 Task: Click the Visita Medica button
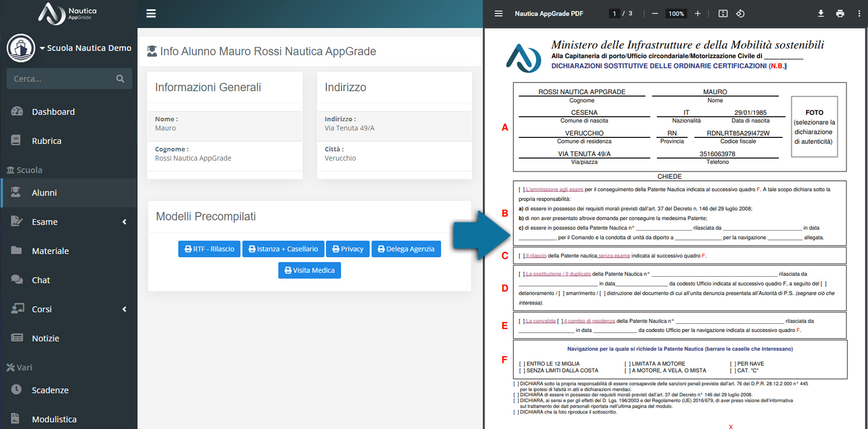point(310,270)
